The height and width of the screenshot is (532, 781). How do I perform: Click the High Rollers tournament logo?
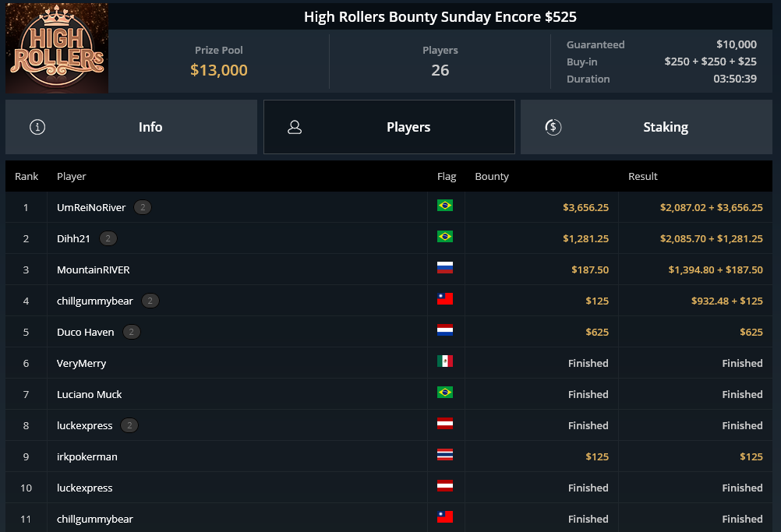click(57, 48)
